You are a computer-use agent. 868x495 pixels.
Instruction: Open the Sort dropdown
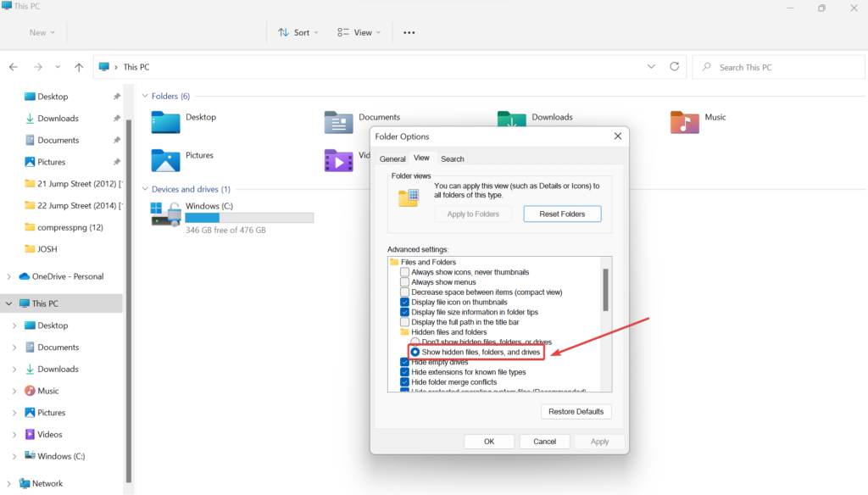[x=297, y=32]
